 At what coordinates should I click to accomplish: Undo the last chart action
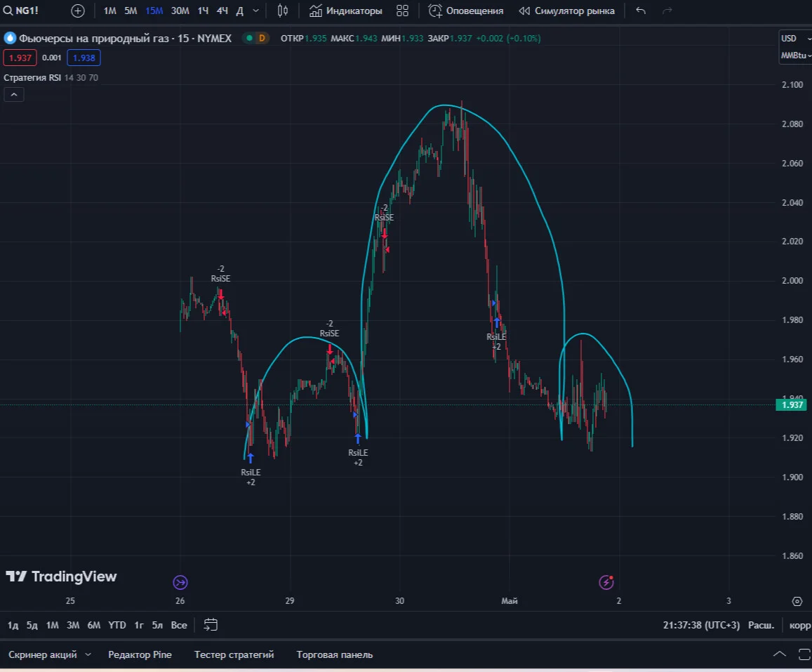[x=641, y=11]
